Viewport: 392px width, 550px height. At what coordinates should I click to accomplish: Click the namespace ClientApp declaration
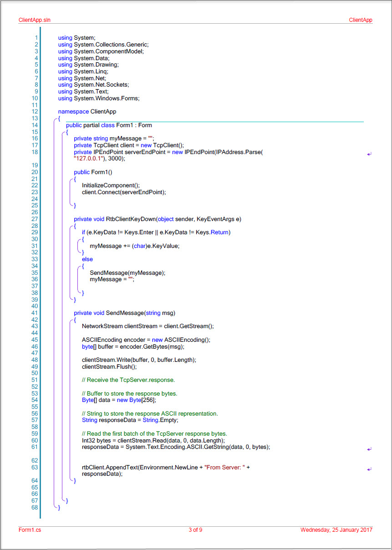coord(87,111)
